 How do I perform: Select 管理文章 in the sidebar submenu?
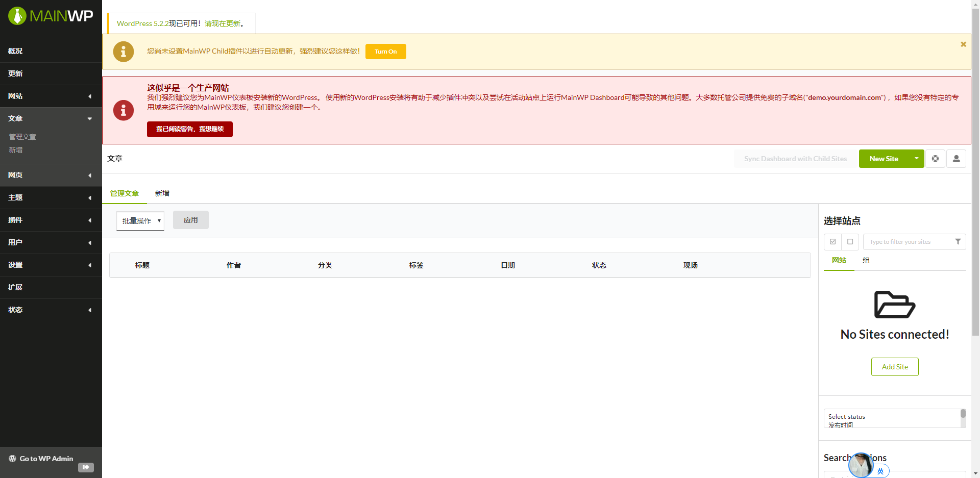click(x=22, y=137)
